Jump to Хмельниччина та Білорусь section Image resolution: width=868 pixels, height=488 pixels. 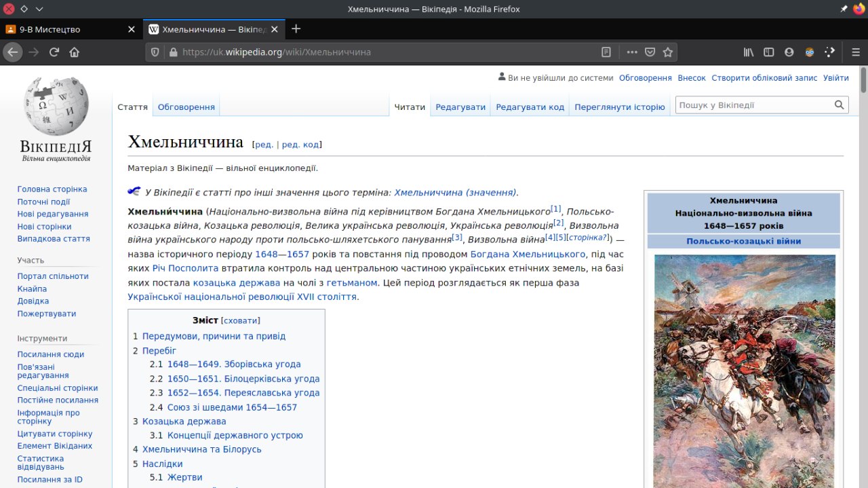(x=201, y=449)
